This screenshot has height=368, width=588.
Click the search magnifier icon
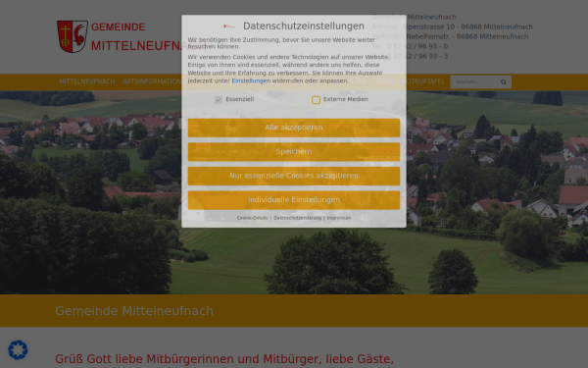504,81
